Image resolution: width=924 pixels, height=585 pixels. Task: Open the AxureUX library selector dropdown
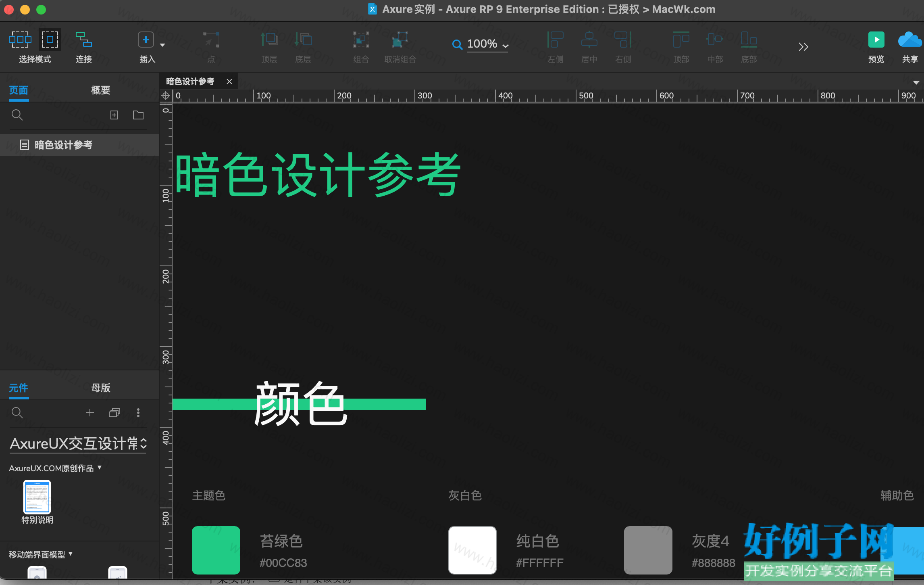78,444
